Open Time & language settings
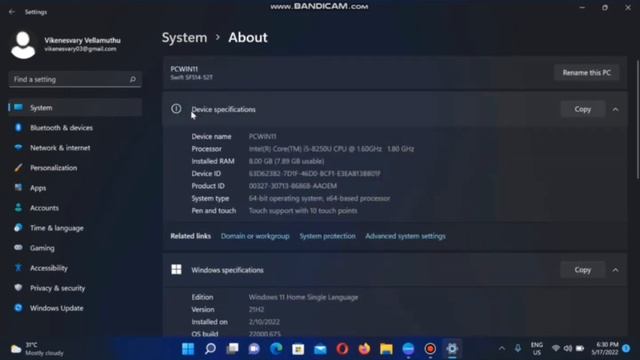Image resolution: width=640 pixels, height=360 pixels. click(x=75, y=228)
